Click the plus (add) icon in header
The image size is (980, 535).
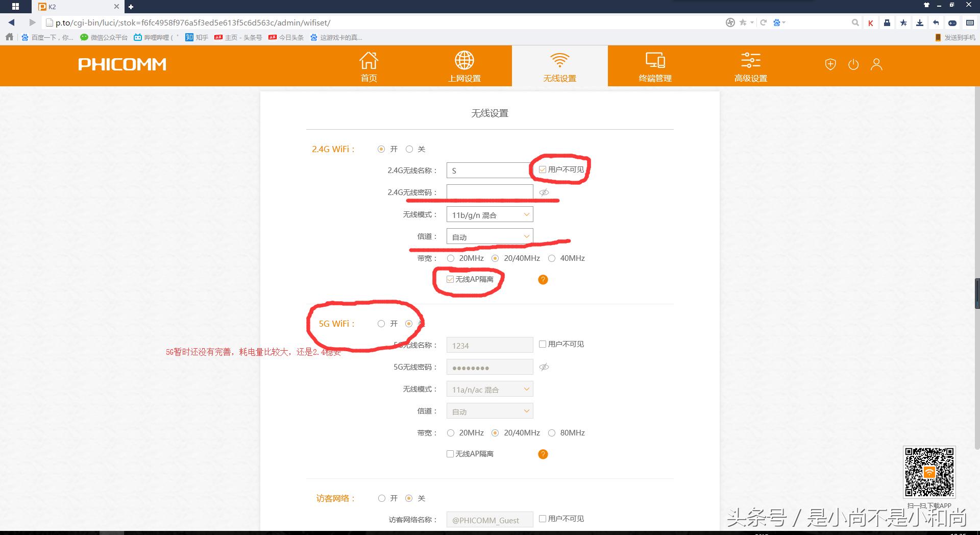click(x=830, y=64)
